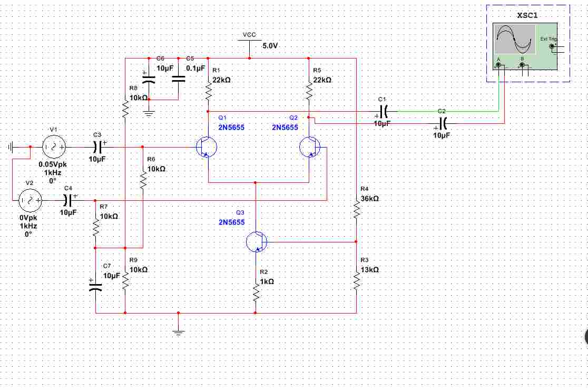The width and height of the screenshot is (588, 390).
Task: Select resistor R5 22kΩ symbol
Action: point(309,90)
